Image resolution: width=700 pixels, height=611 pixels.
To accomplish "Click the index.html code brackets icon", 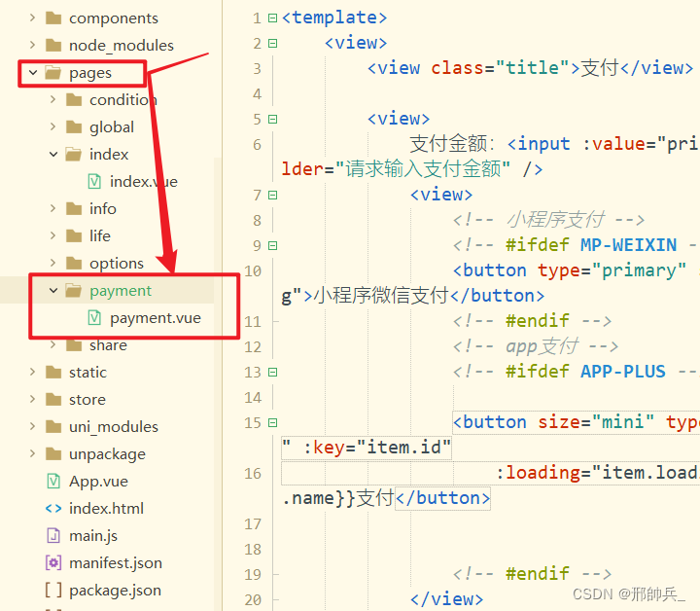I will point(53,509).
